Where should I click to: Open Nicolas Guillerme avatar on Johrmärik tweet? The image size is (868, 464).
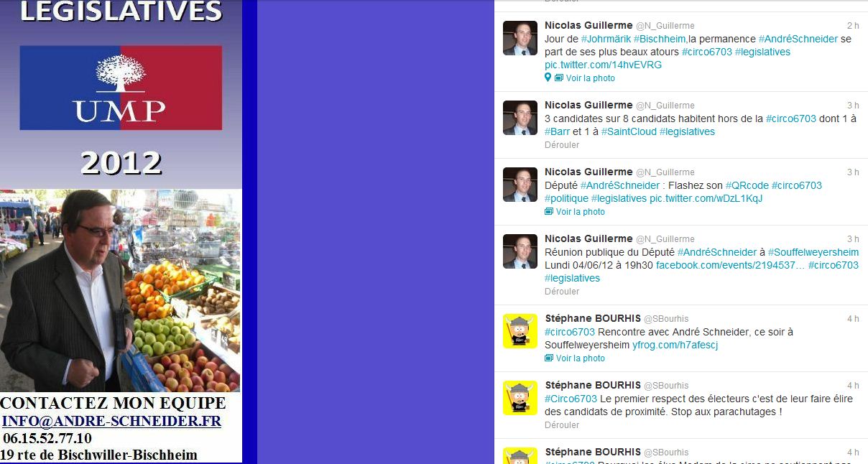pos(520,38)
